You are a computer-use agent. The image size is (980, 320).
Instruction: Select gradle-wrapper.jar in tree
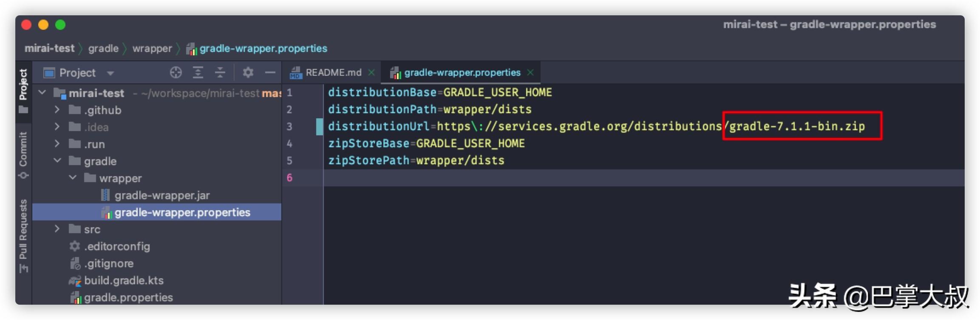157,195
